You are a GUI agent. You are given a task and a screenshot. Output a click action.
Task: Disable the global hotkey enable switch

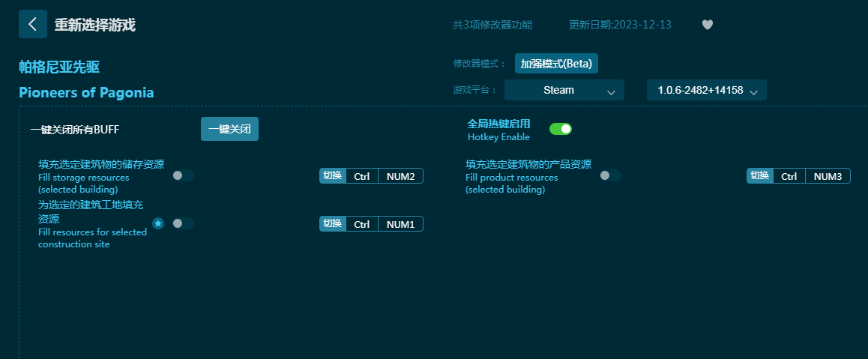[x=560, y=129]
